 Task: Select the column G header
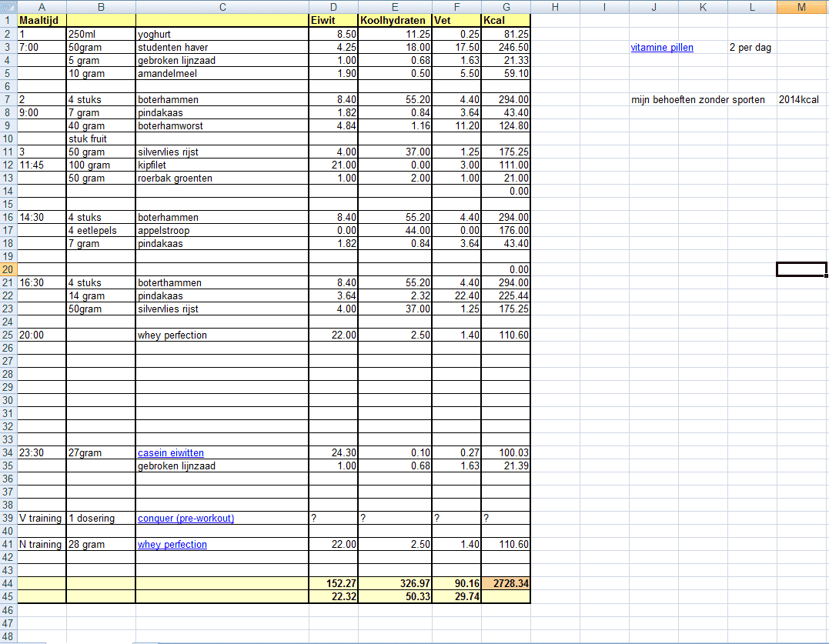[505, 7]
